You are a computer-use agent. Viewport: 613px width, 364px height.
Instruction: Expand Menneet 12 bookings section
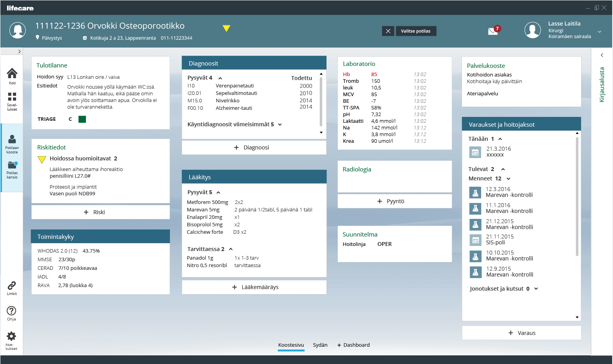[509, 178]
